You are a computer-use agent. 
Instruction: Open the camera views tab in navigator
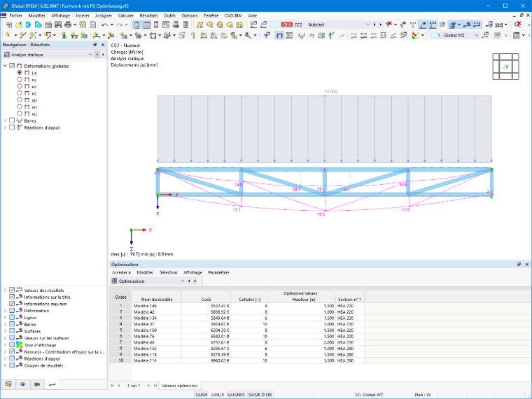pos(37,384)
